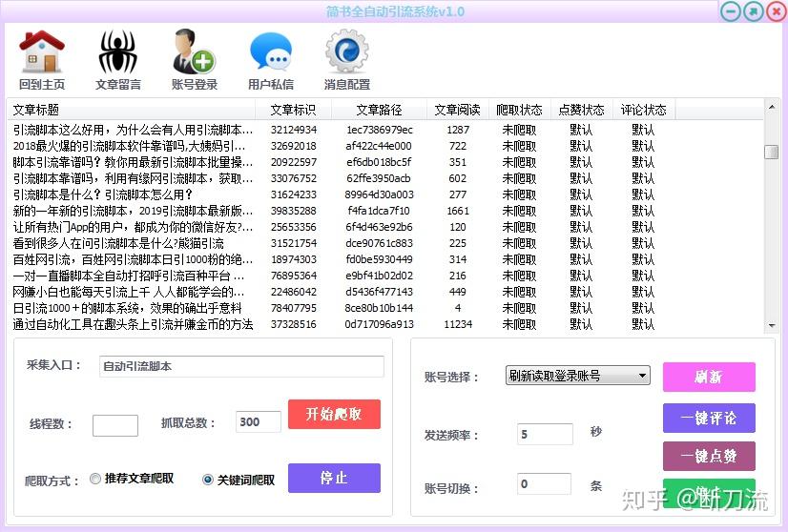Click 未爬取 status in row 32692018
Image resolution: width=788 pixels, height=532 pixels.
pyautogui.click(x=519, y=146)
